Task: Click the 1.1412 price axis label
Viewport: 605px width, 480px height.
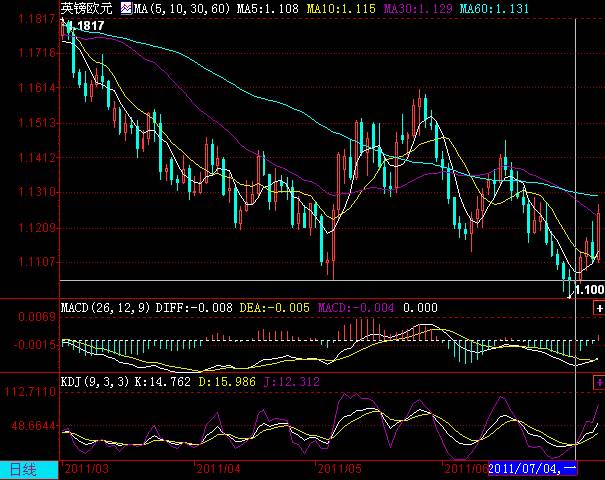Action: [x=37, y=157]
